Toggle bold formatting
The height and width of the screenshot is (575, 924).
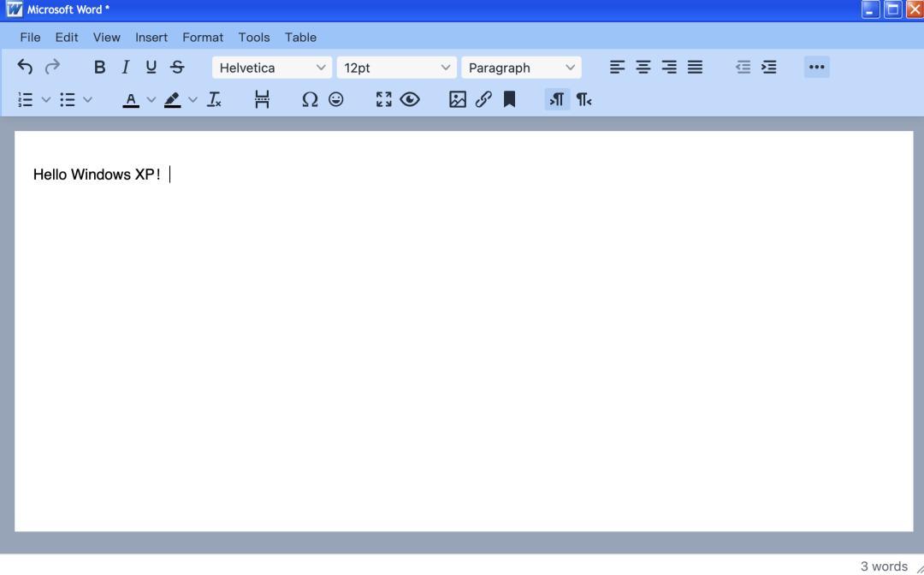point(99,67)
